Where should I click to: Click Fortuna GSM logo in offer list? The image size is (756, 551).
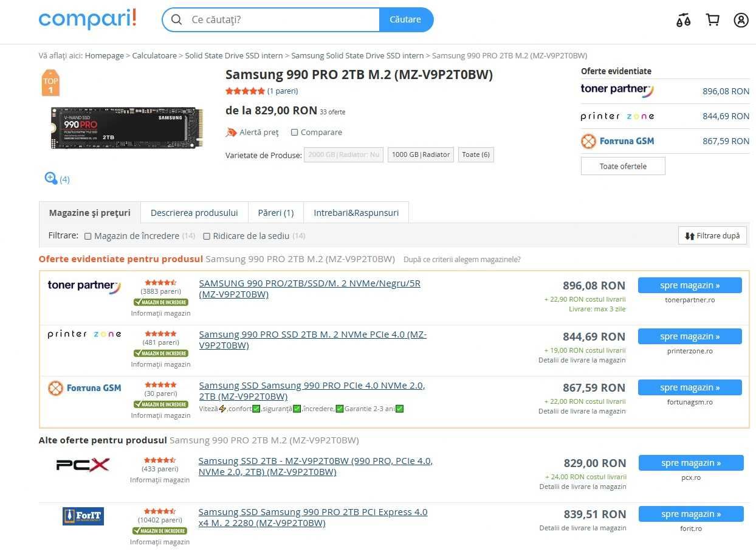(84, 387)
